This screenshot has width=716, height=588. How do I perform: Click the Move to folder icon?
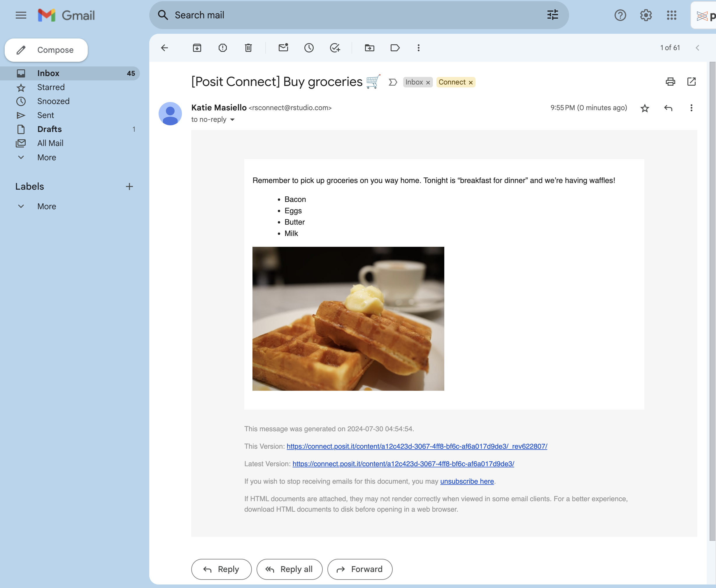pos(369,48)
